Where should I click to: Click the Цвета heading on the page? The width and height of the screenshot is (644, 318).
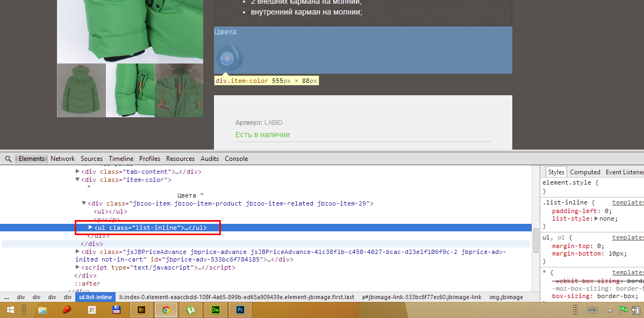point(225,32)
